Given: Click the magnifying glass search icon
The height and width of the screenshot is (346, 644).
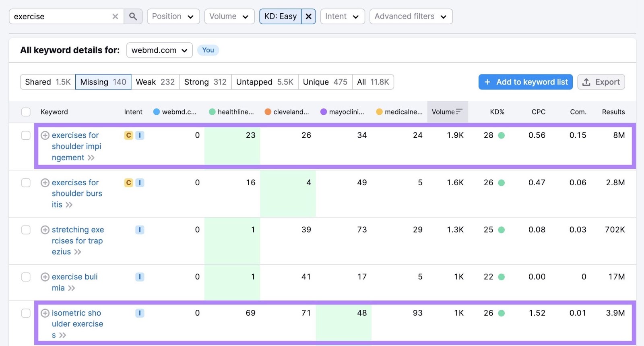Looking at the screenshot, I should (133, 17).
